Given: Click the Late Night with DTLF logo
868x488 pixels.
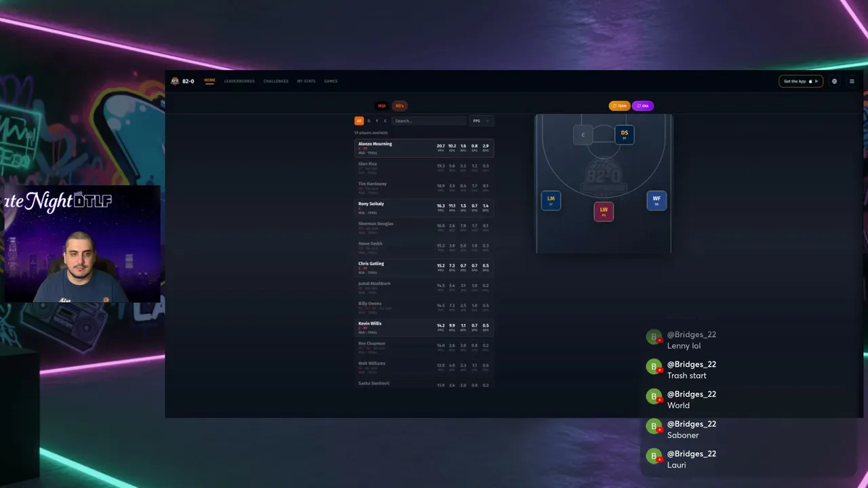Looking at the screenshot, I should pos(57,201).
